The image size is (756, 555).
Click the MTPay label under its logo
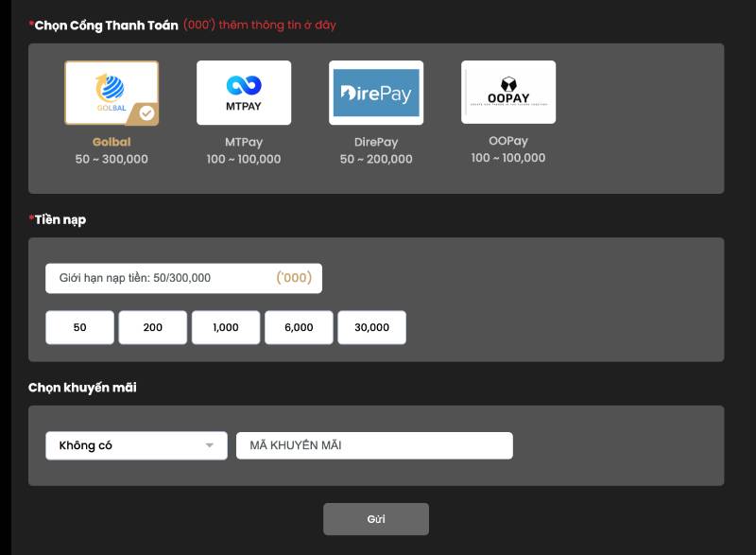[x=244, y=142]
